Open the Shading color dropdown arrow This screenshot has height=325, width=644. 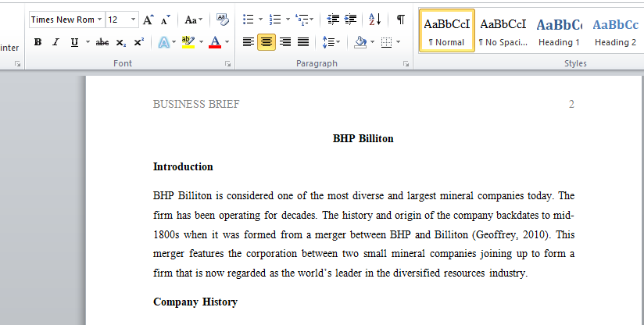point(373,42)
